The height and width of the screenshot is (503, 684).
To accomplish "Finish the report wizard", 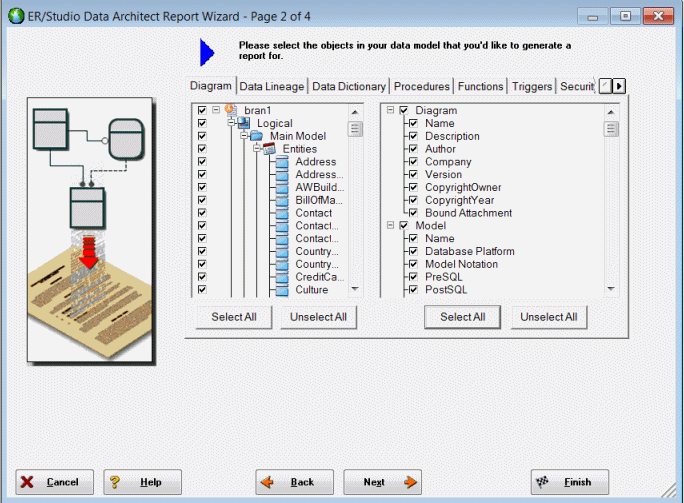I will click(570, 482).
